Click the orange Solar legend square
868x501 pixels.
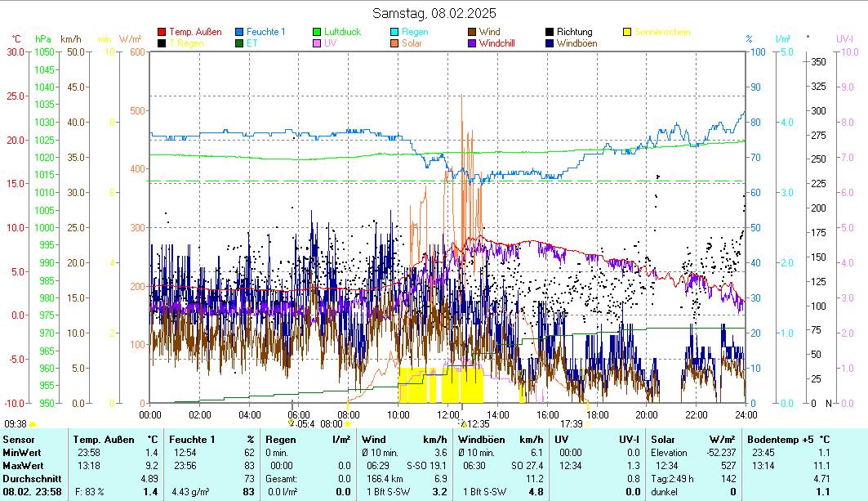point(394,43)
